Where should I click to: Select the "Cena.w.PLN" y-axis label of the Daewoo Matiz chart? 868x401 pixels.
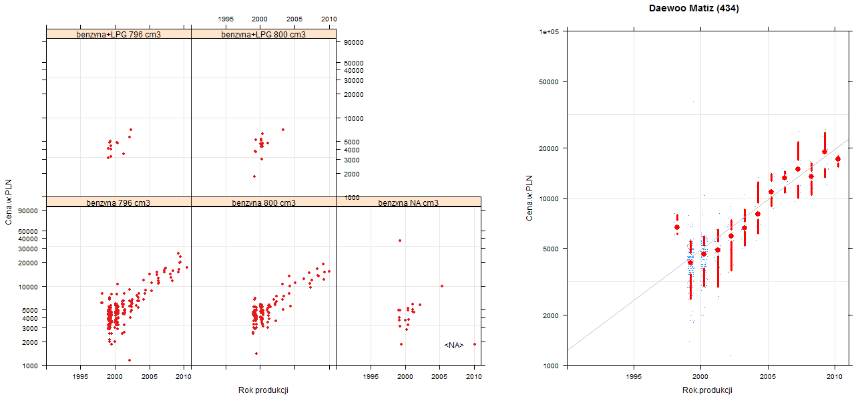click(529, 198)
